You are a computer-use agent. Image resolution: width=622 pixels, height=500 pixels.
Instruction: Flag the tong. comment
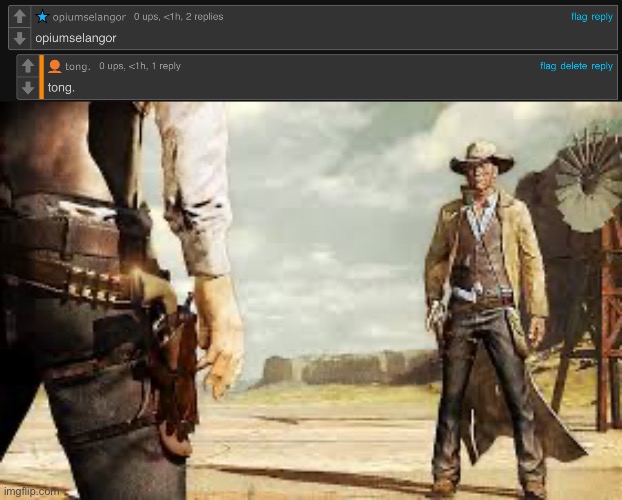click(548, 66)
